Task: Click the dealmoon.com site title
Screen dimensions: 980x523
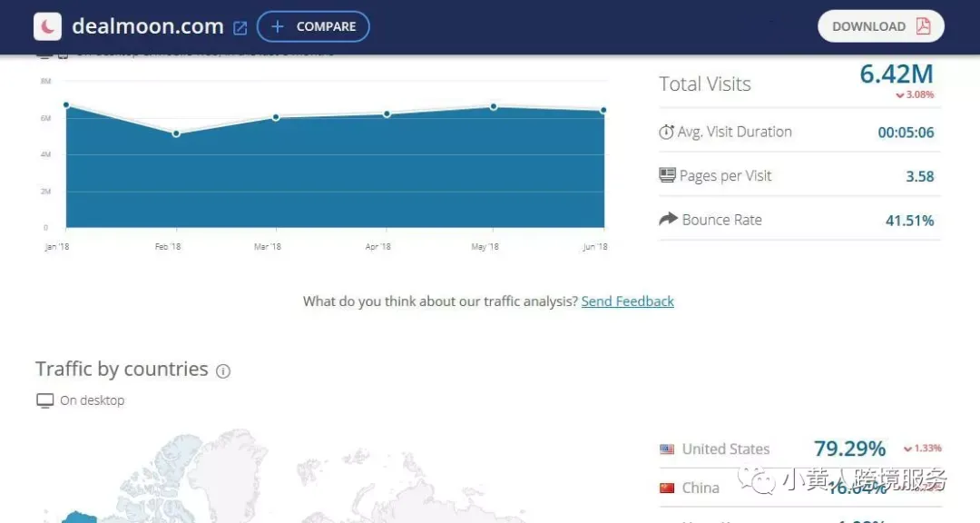Action: [x=148, y=26]
